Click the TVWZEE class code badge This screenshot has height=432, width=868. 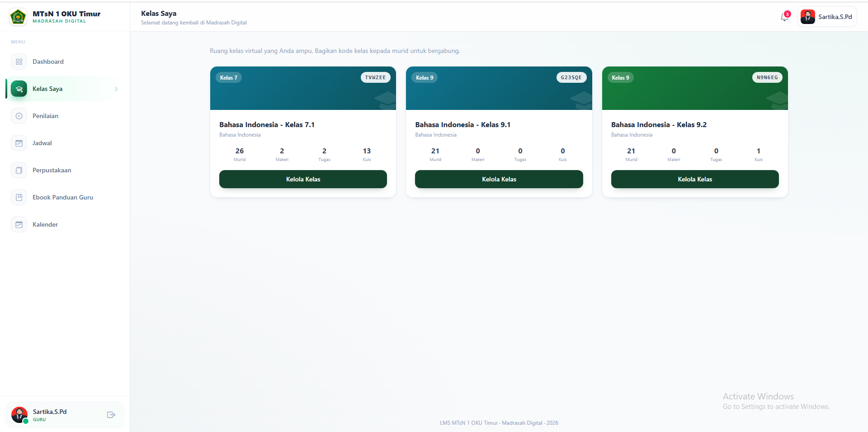(x=375, y=77)
